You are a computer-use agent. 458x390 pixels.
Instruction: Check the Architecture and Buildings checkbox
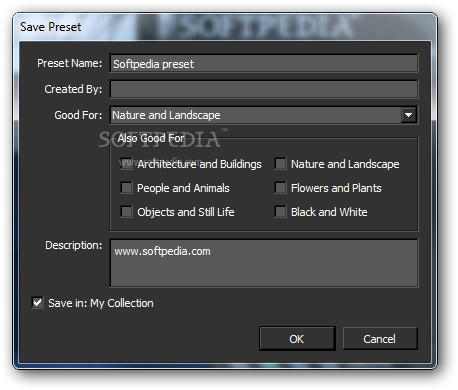pos(126,164)
